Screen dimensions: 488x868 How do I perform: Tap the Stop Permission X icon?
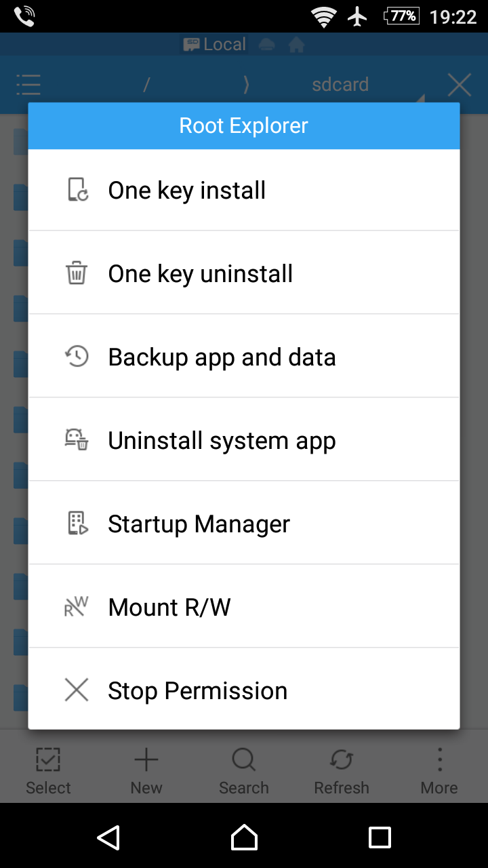pos(77,690)
